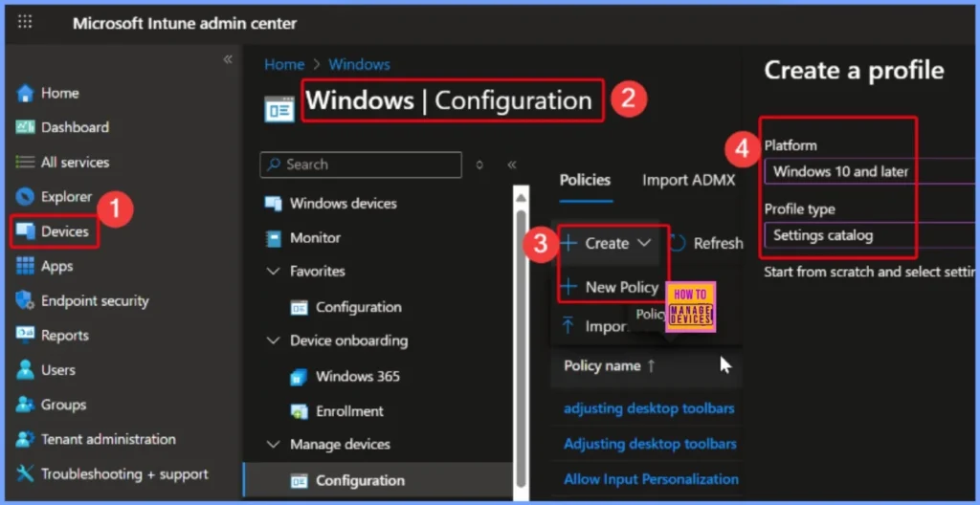Open Windows 365 in resource menu
The height and width of the screenshot is (505, 980).
[356, 377]
